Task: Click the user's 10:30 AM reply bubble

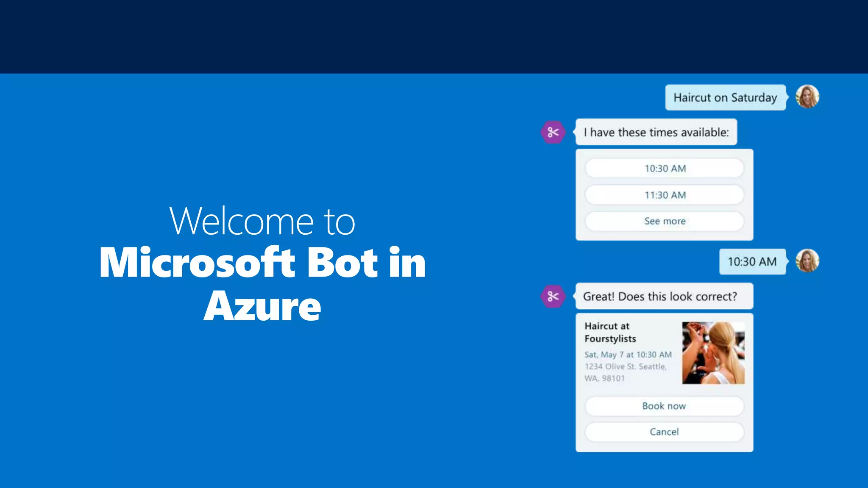Action: click(752, 262)
